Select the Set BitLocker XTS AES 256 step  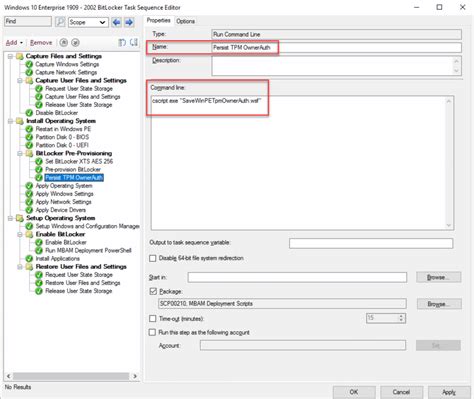click(x=79, y=161)
